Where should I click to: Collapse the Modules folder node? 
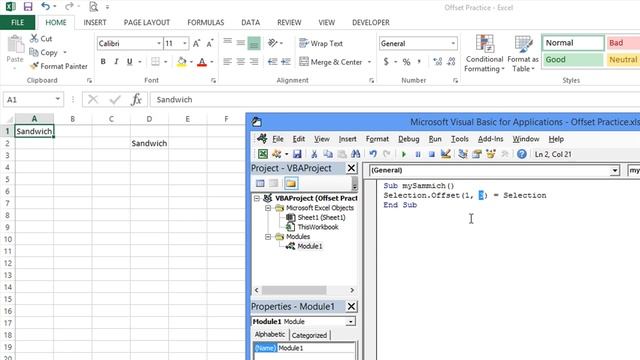click(268, 237)
